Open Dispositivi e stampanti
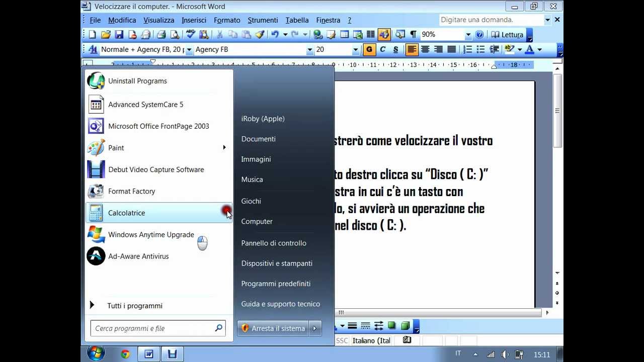Viewport: 644px width, 362px height. [277, 263]
